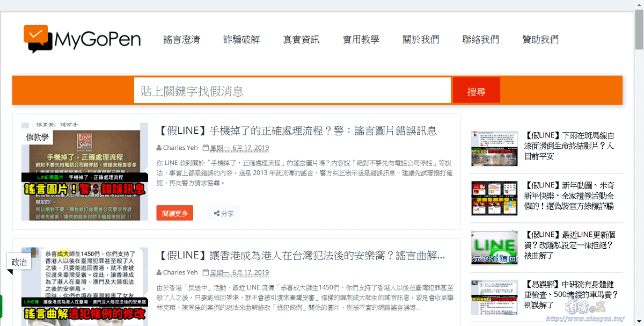The height and width of the screenshot is (326, 644).
Task: Open the 謠言澄清 navigation menu
Action: coord(182,39)
